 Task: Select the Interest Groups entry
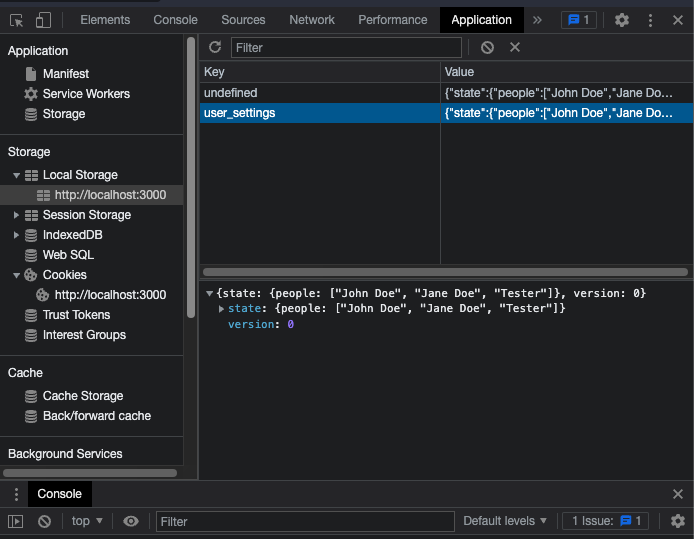coord(84,335)
